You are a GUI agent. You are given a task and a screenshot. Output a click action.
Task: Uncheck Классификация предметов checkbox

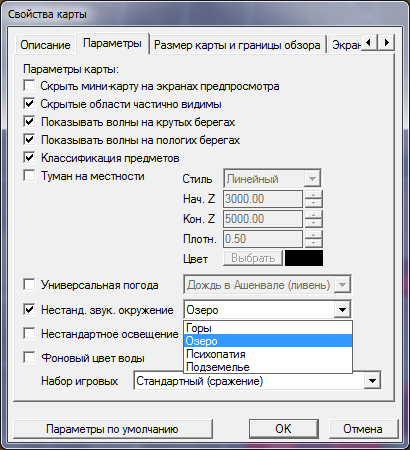(29, 157)
